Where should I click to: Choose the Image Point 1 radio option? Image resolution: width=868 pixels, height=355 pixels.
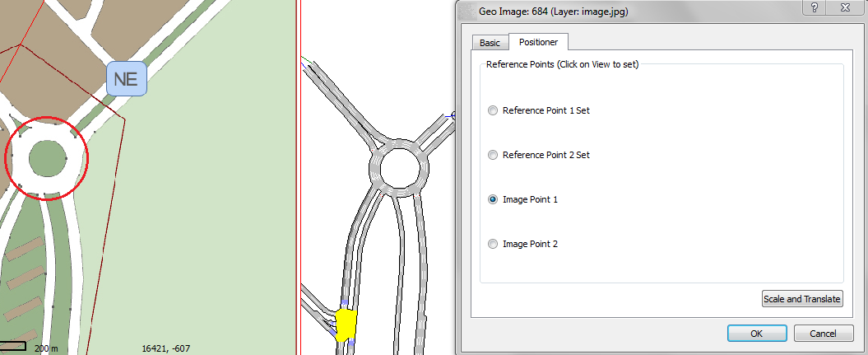(x=493, y=199)
